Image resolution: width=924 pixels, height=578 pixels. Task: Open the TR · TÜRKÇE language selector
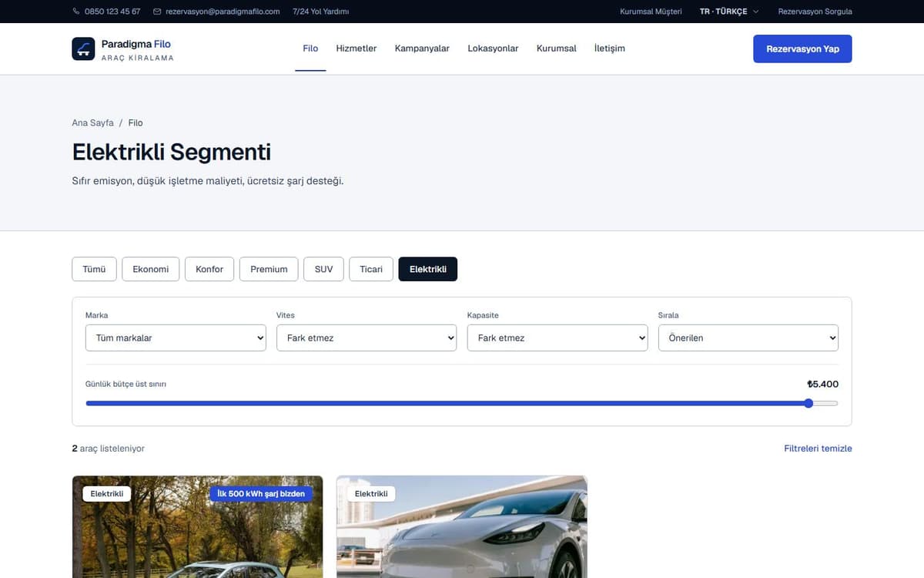point(728,12)
